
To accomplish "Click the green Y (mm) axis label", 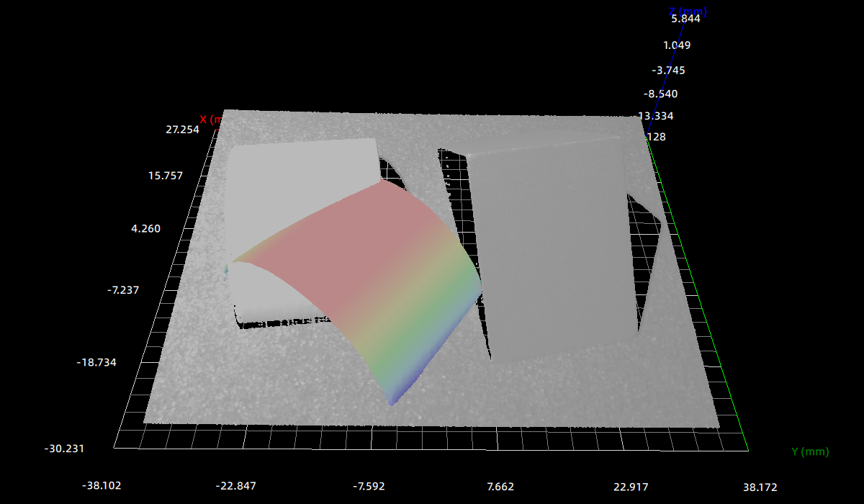I will click(x=810, y=452).
